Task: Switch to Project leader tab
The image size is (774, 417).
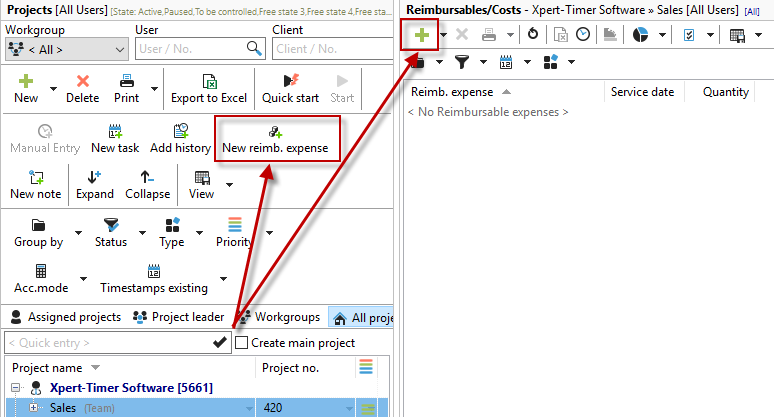Action: click(178, 317)
